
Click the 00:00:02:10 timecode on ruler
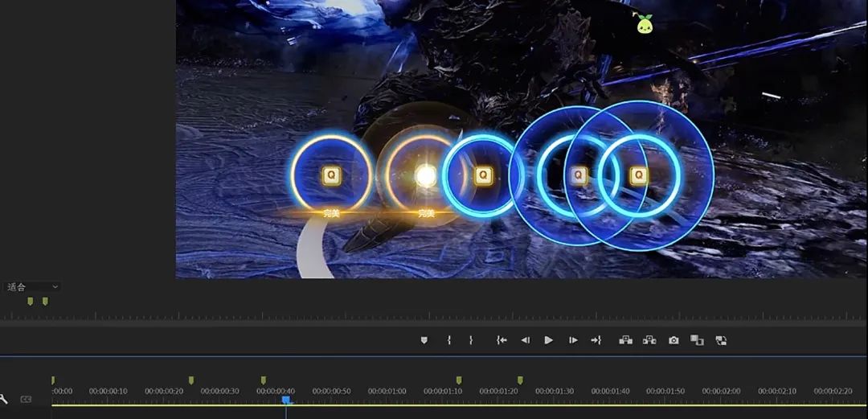(777, 392)
